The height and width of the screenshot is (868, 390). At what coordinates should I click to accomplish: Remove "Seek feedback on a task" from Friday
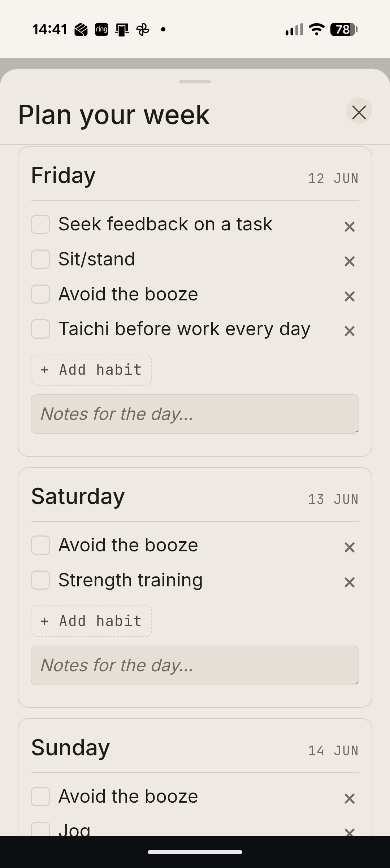[350, 227]
